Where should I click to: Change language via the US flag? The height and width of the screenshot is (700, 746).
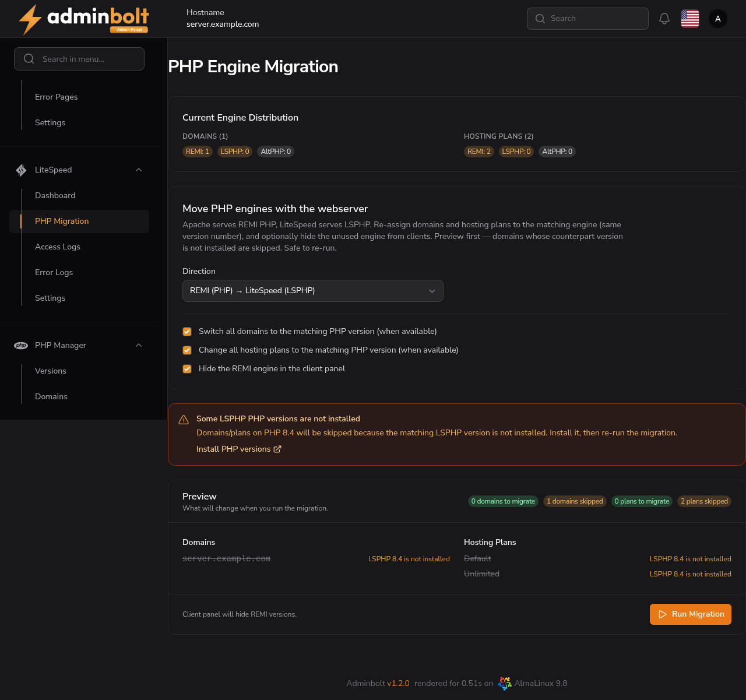coord(690,19)
